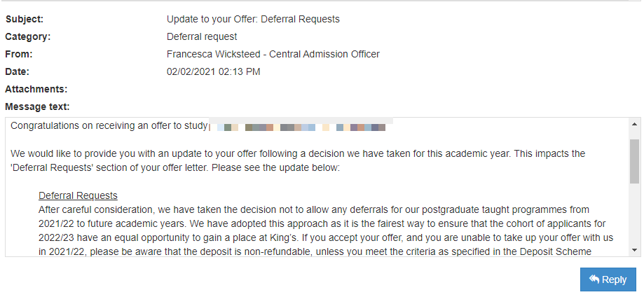Click the 'Congratulations on receiving an offer' line
Screen dimensions: 644x297
(x=109, y=126)
